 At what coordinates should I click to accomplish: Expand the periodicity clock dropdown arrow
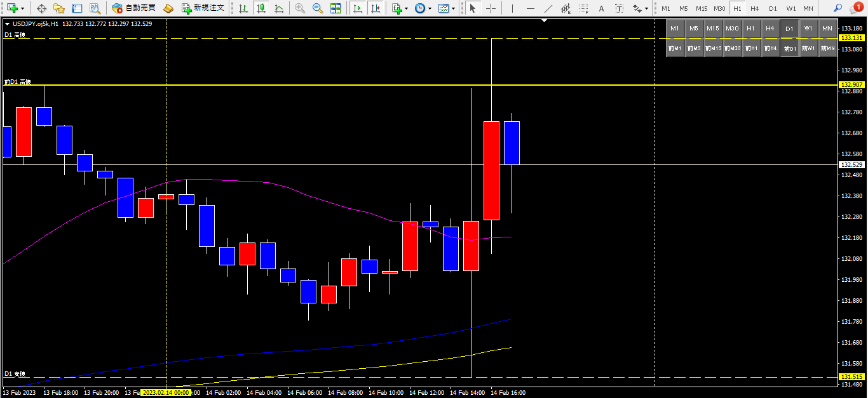point(430,9)
